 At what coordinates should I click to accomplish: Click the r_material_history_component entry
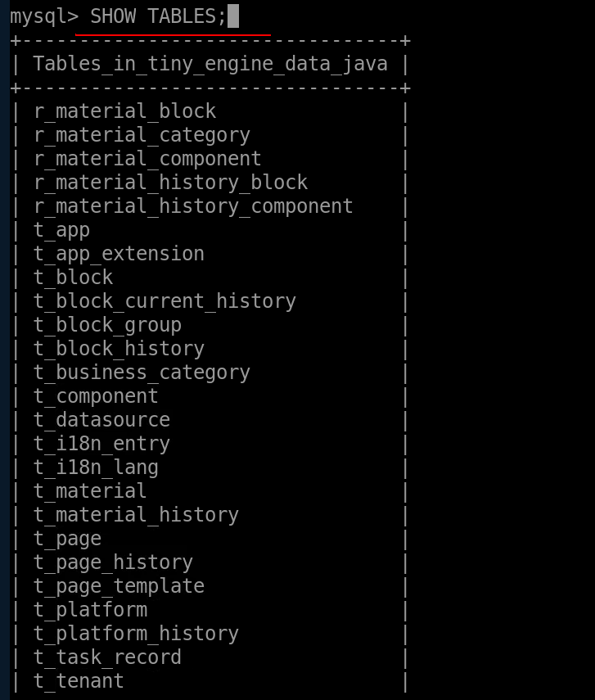(x=193, y=206)
